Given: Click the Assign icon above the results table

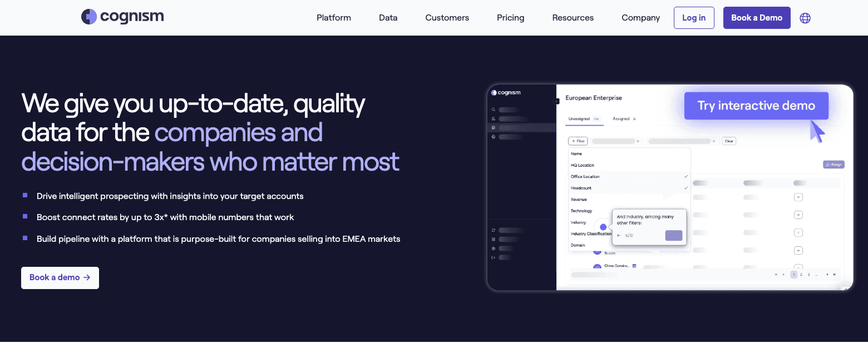Looking at the screenshot, I should point(833,164).
